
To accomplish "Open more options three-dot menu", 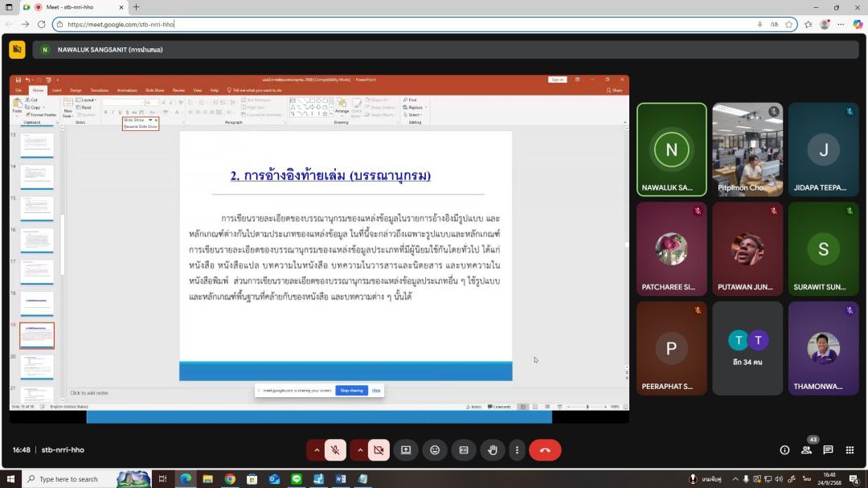I will tap(517, 450).
